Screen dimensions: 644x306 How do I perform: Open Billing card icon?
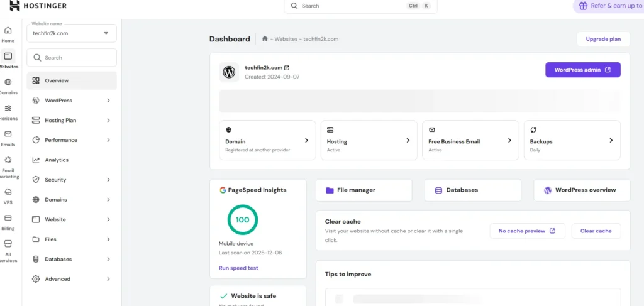pos(8,218)
